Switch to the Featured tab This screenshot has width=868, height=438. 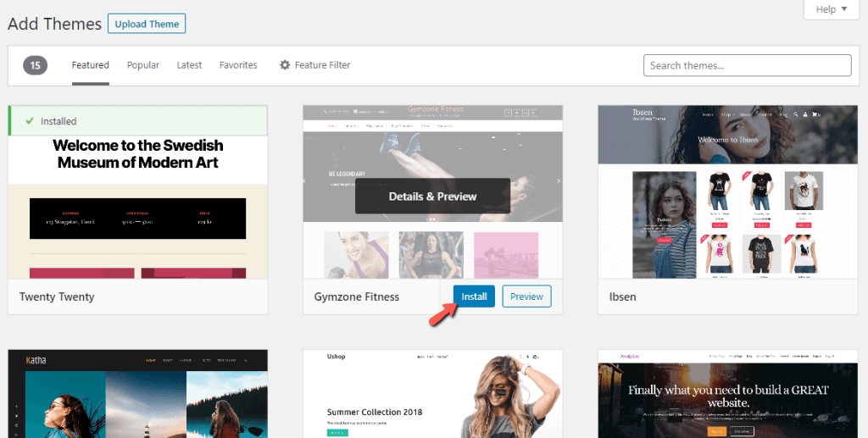pyautogui.click(x=90, y=65)
